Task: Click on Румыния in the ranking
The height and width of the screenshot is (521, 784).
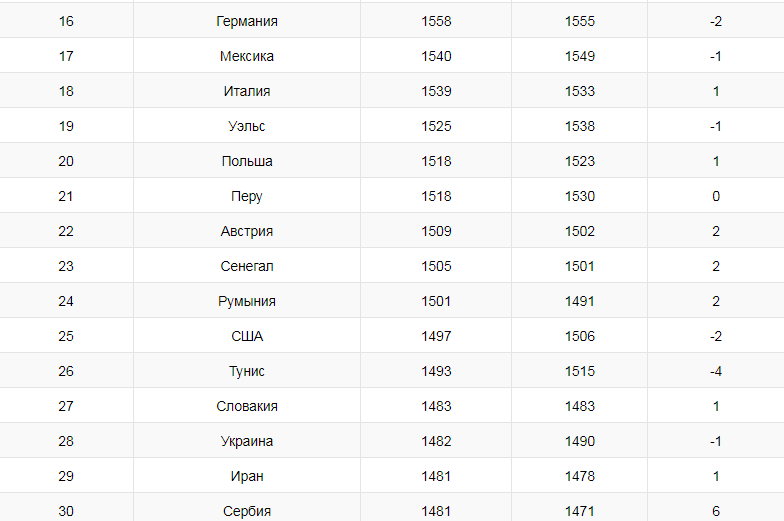Action: pos(247,301)
